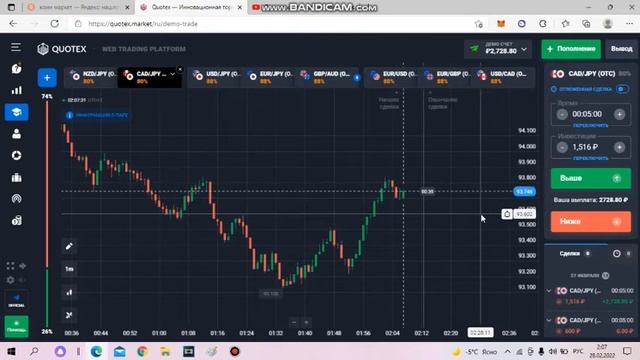Increase trade time with plus
Viewport: 640px width, 360px height.
click(619, 114)
